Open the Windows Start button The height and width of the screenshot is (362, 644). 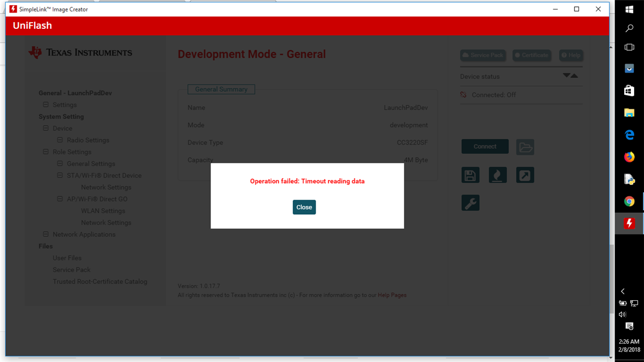[x=629, y=9]
